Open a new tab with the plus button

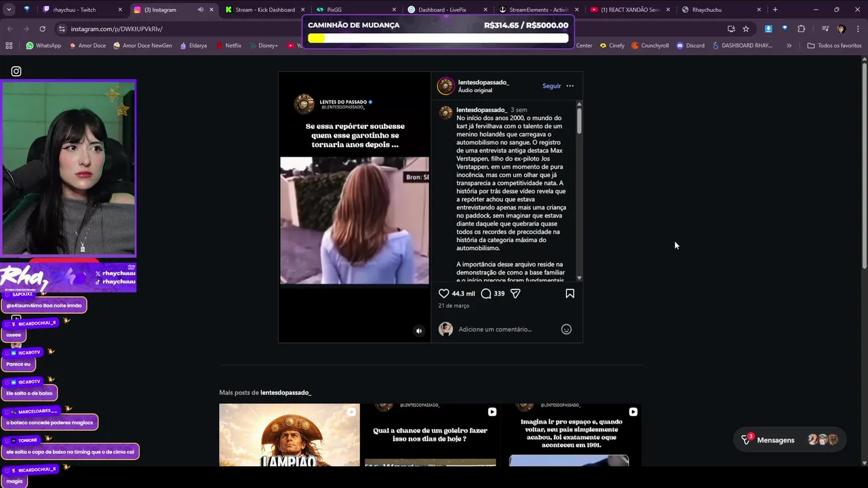pos(775,9)
